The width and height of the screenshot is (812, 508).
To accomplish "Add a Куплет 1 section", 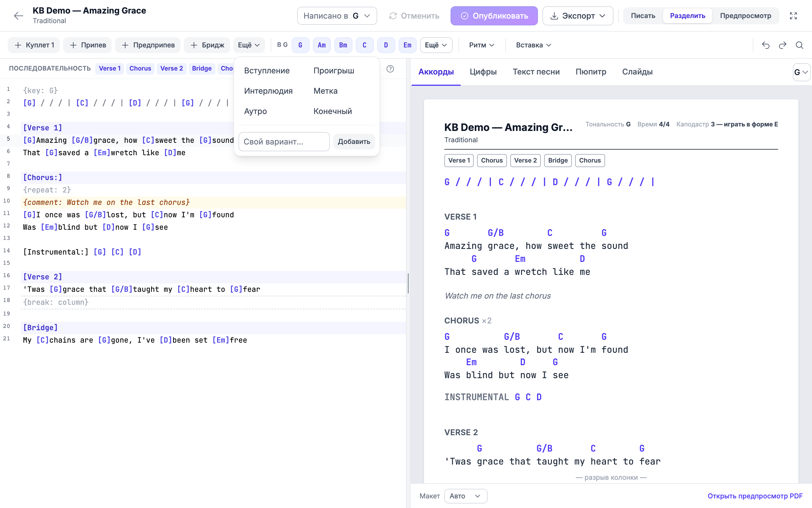I will 34,45.
